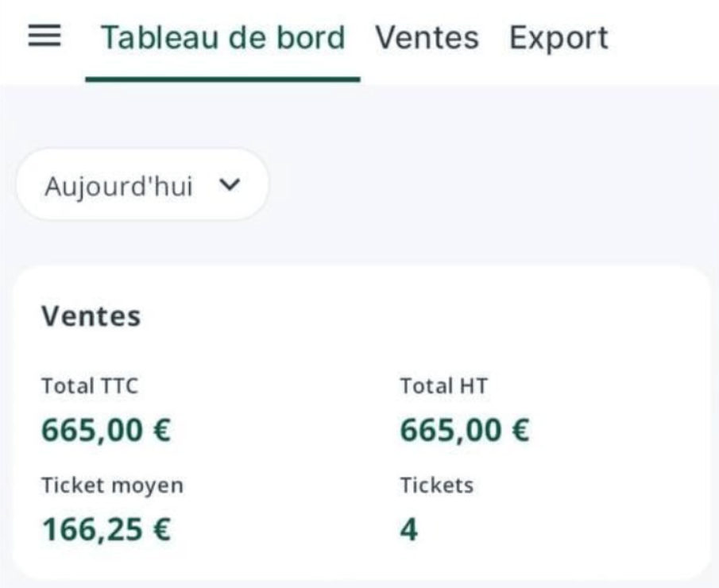This screenshot has height=588, width=719.
Task: Select the Total TTC label
Action: (89, 386)
